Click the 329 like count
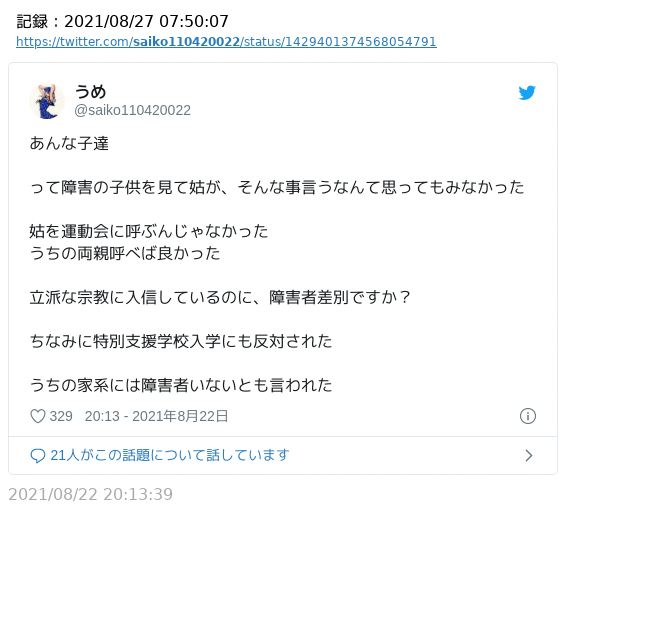The width and height of the screenshot is (660, 627). point(61,416)
